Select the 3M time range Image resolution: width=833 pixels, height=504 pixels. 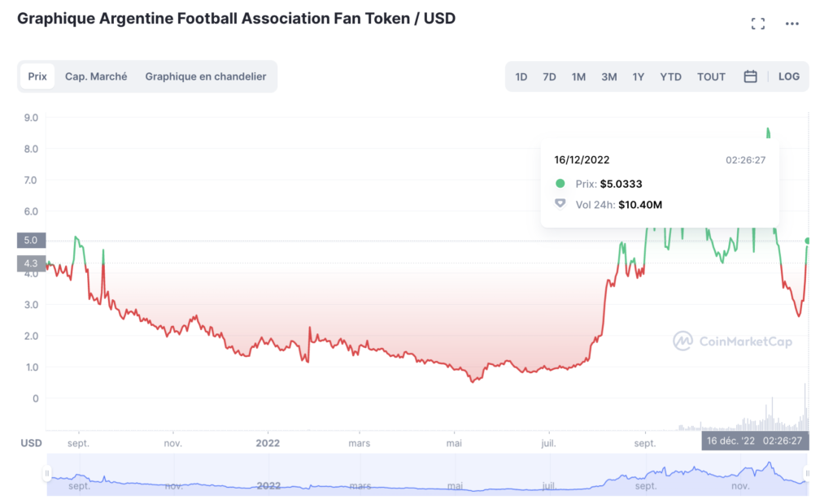click(x=608, y=76)
